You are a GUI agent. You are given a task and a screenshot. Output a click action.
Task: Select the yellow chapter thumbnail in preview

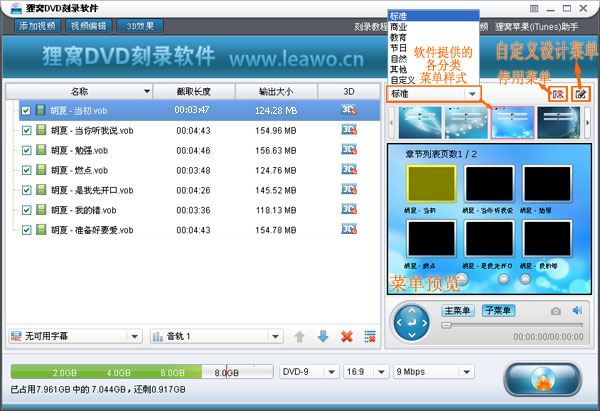click(431, 183)
